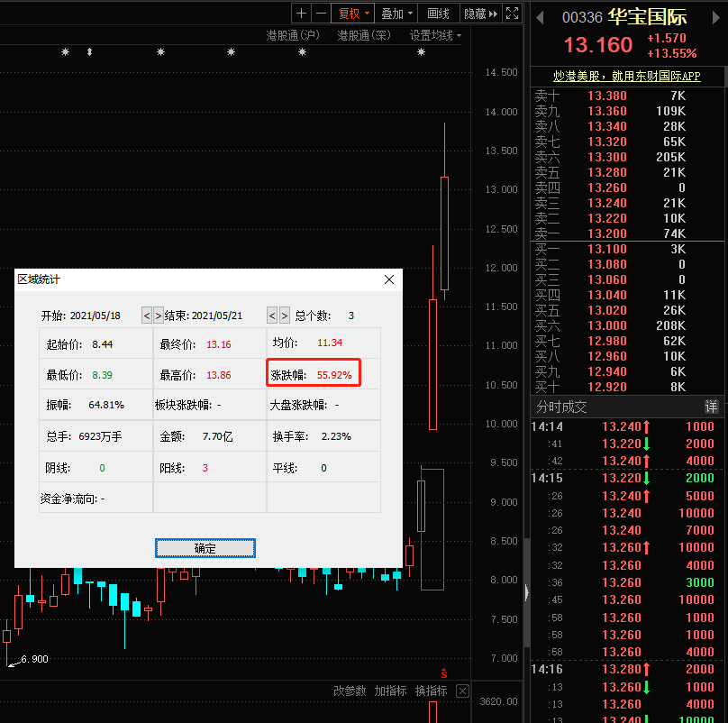Click the 涨跌幅 55.92% value
Screen dimensions: 728x723
click(334, 375)
